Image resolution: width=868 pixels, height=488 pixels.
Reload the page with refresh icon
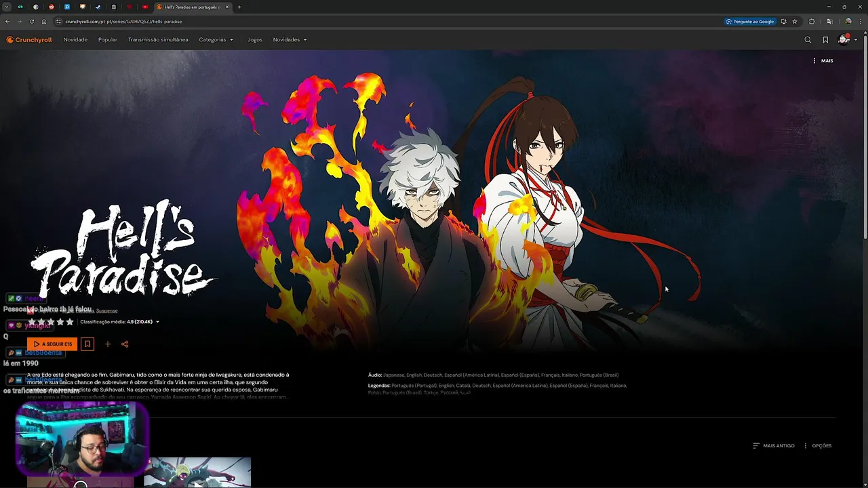pyautogui.click(x=32, y=22)
